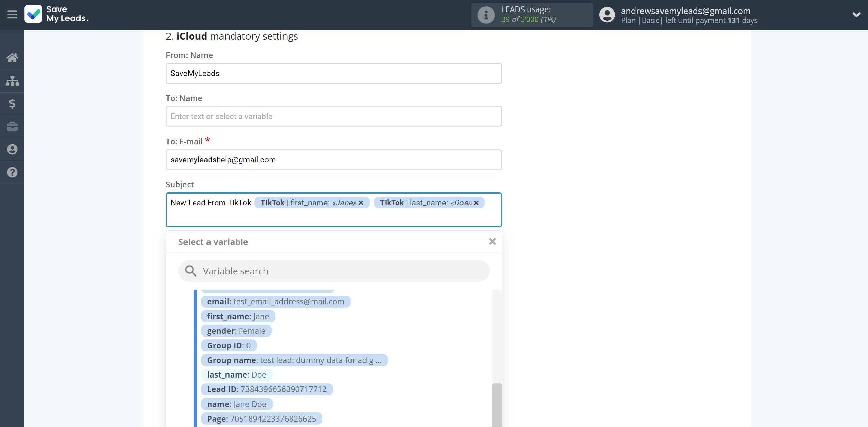
Task: Click the variable list scrollbar thumb
Action: click(x=497, y=405)
